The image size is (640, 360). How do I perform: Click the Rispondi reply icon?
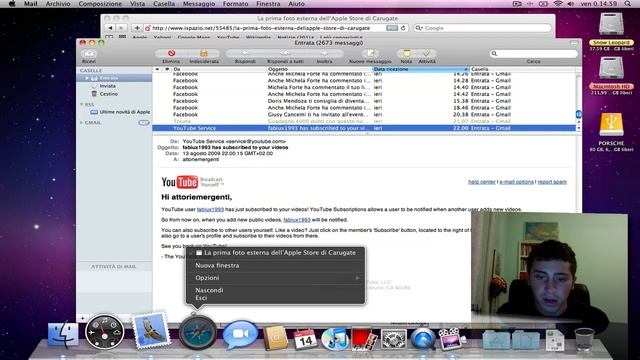point(245,53)
